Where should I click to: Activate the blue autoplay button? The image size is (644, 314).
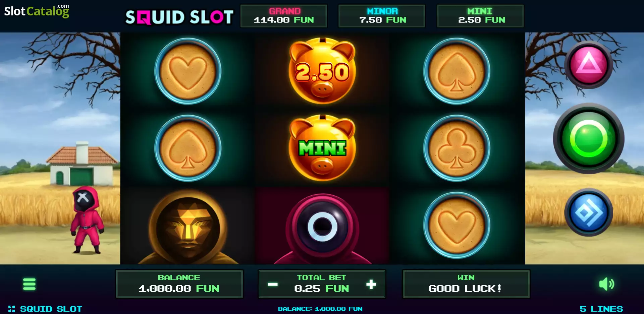(x=589, y=212)
